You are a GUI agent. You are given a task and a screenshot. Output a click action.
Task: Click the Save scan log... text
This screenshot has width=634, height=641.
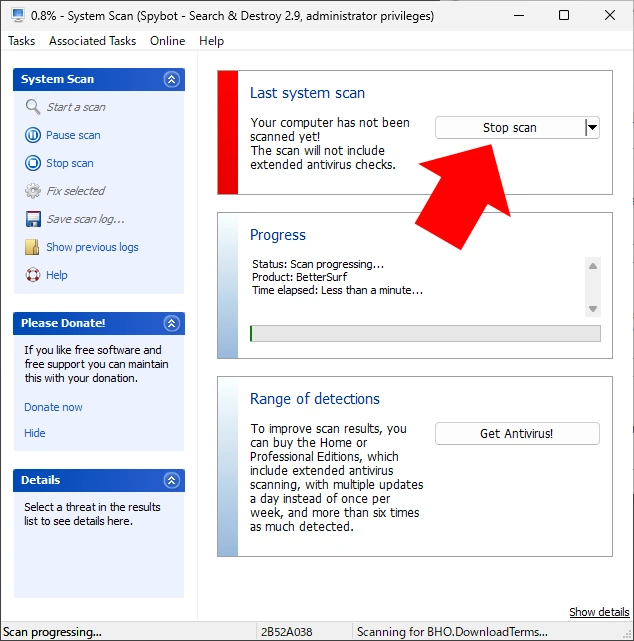point(85,219)
